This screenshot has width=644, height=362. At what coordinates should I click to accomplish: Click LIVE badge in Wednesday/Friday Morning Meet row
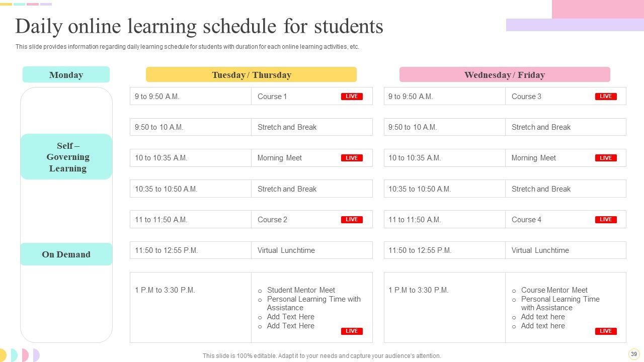click(x=606, y=158)
